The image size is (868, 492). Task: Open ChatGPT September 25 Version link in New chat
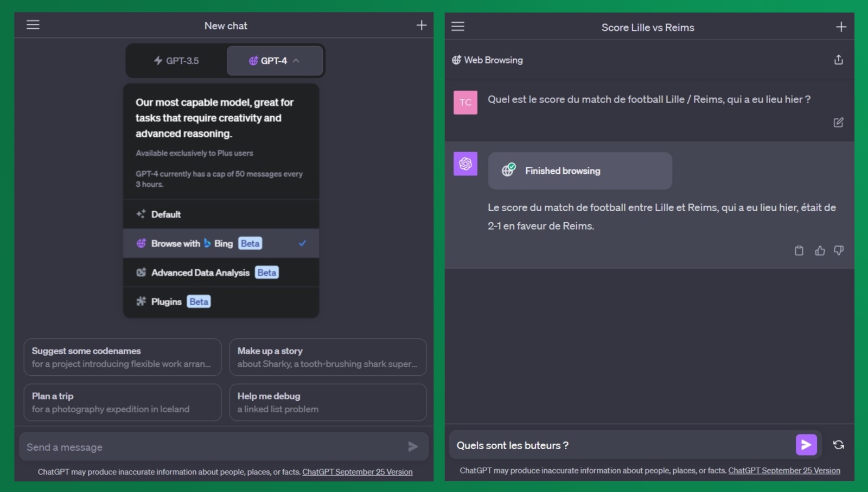[357, 472]
